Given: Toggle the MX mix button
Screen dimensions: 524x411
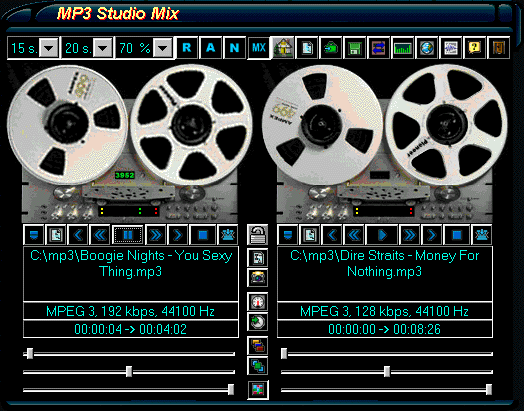Looking at the screenshot, I should (259, 48).
